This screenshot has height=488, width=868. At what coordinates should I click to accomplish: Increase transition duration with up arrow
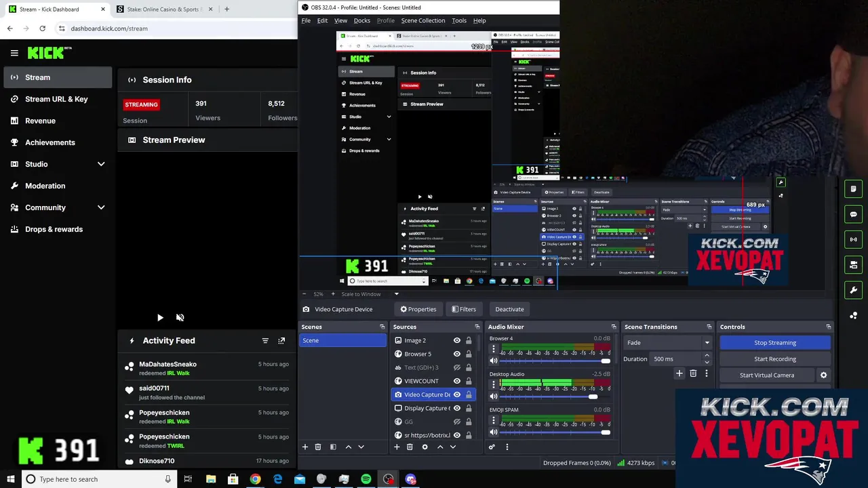tap(707, 355)
